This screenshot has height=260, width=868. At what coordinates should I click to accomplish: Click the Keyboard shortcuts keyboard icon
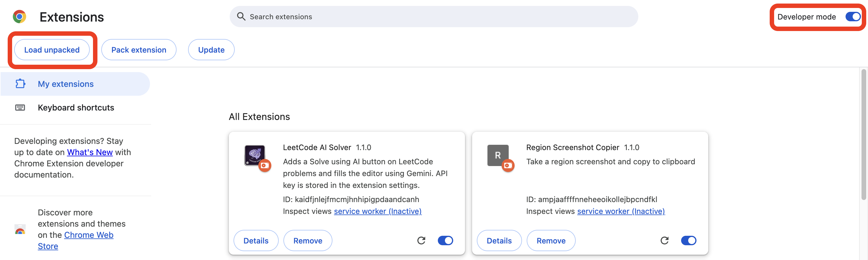[x=20, y=108]
